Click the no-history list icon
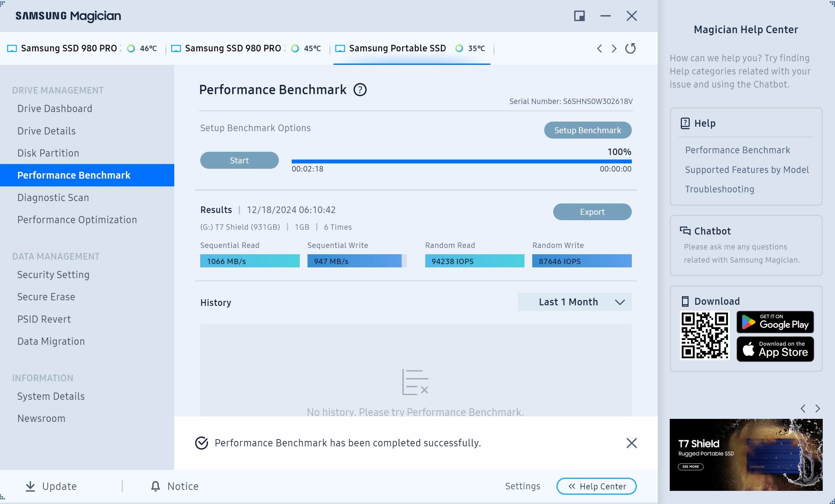Viewport: 835px width, 504px height. pyautogui.click(x=415, y=382)
